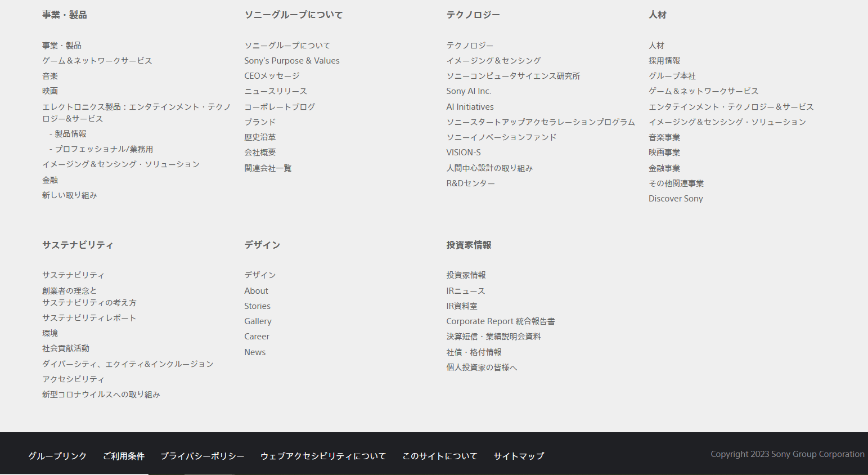Visit the VISION-S page
868x475 pixels.
pos(463,153)
